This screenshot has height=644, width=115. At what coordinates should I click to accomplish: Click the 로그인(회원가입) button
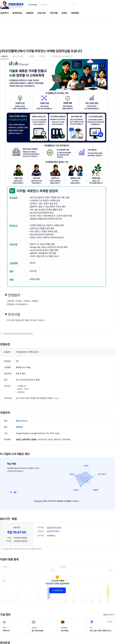pos(57,590)
